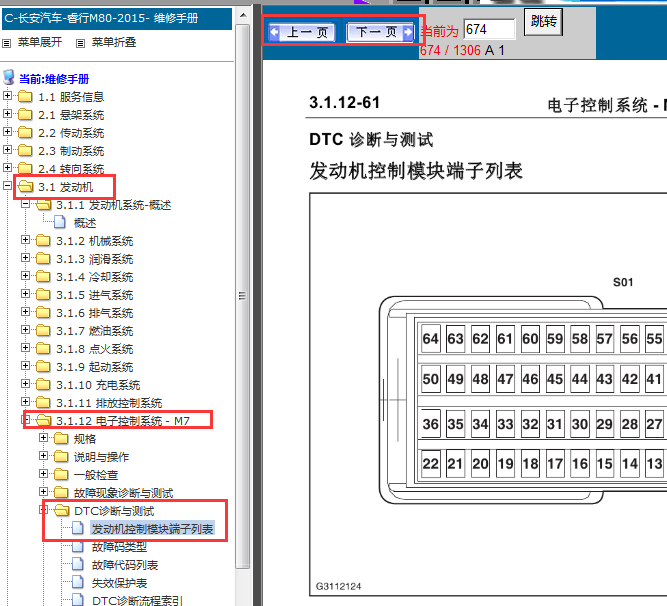Select 3.1.12 电子控制系统 - M7 item
The image size is (667, 606).
click(x=123, y=421)
